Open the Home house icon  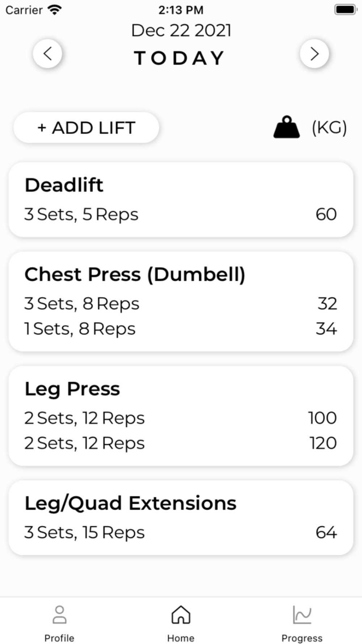[181, 615]
